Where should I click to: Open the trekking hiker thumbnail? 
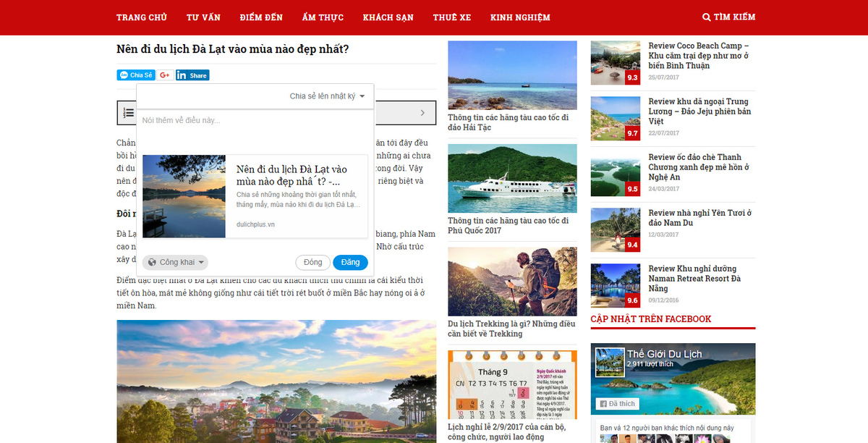[512, 282]
